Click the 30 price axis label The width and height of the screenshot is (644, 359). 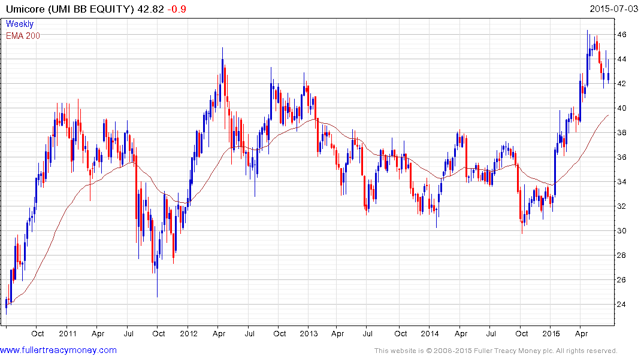point(622,231)
